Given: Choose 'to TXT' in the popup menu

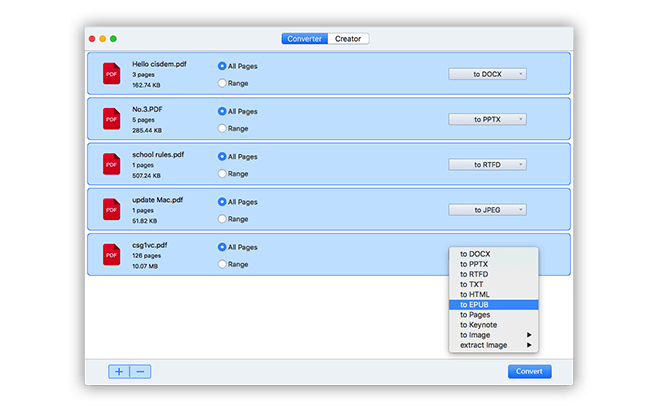Looking at the screenshot, I should (x=494, y=284).
